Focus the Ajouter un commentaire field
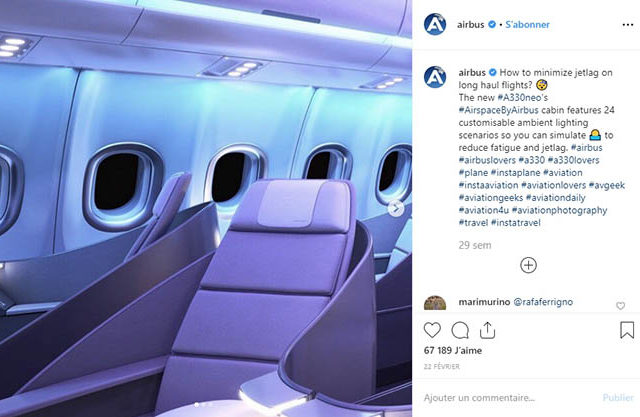The height and width of the screenshot is (417, 640). pos(479,397)
